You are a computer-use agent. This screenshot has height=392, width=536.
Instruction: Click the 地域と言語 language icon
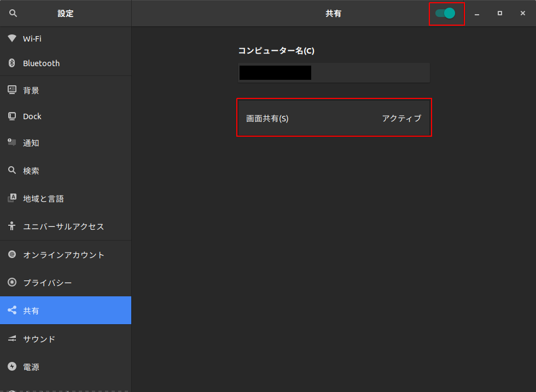(x=12, y=198)
